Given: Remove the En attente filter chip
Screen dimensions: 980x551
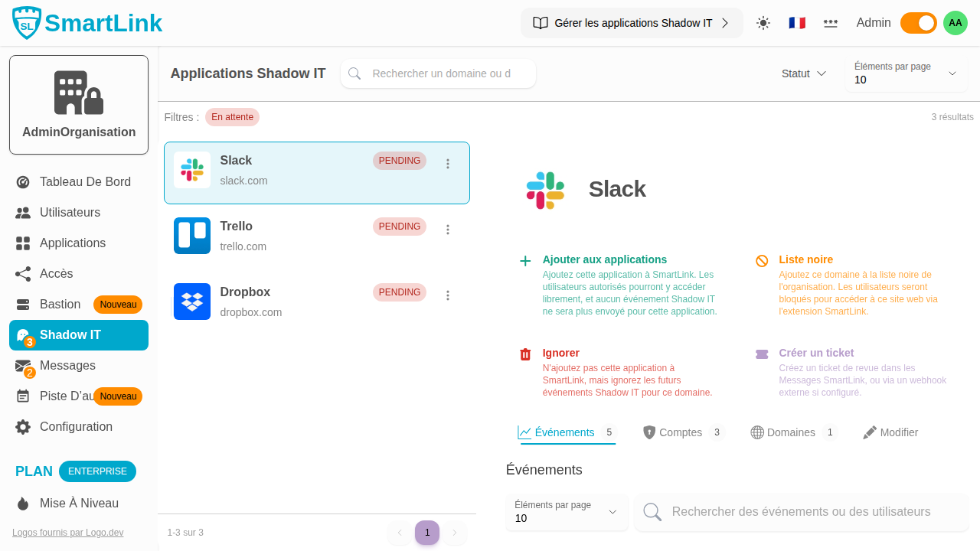Looking at the screenshot, I should click(232, 117).
